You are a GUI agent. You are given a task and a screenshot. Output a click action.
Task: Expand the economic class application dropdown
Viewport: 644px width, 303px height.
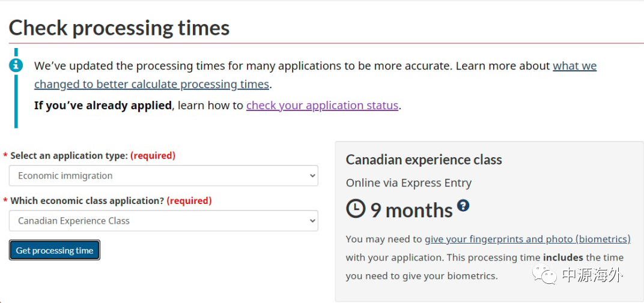pyautogui.click(x=163, y=221)
